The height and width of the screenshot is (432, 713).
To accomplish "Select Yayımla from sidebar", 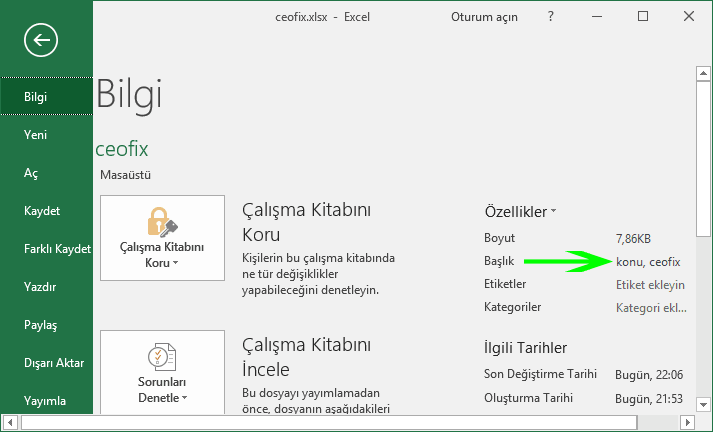I will [46, 401].
